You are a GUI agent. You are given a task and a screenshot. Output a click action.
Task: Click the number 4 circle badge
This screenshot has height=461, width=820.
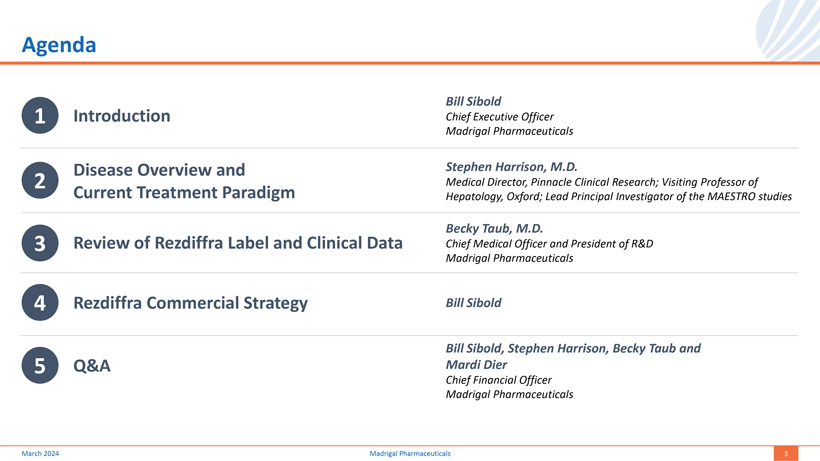click(38, 303)
